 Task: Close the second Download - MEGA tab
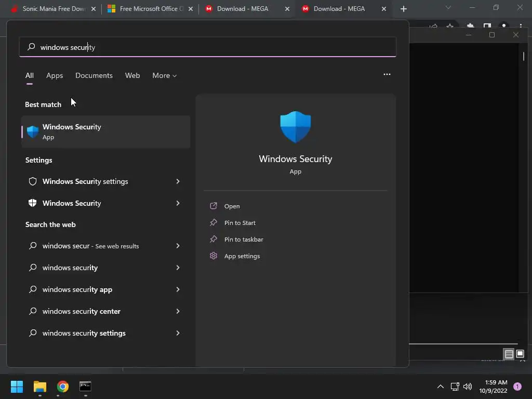point(384,9)
